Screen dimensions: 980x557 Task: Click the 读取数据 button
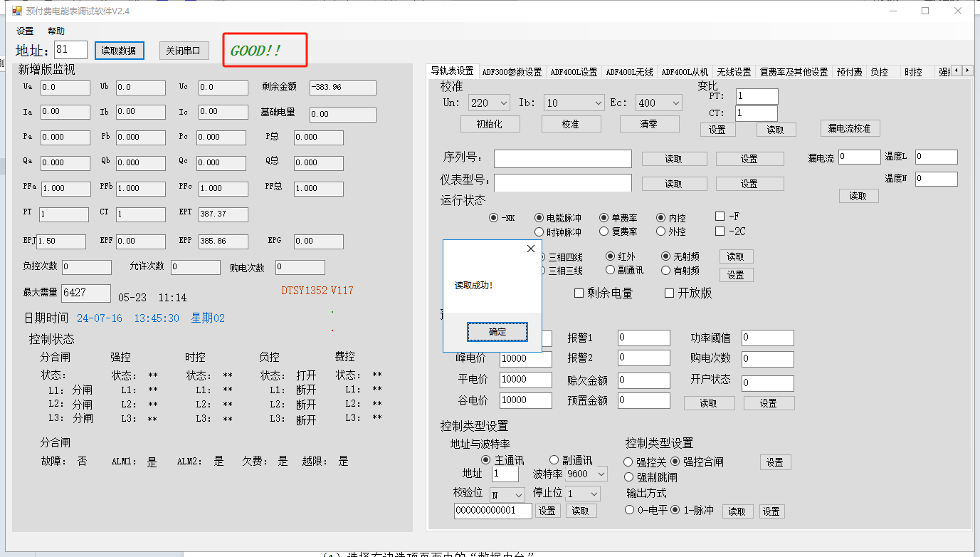pyautogui.click(x=120, y=51)
